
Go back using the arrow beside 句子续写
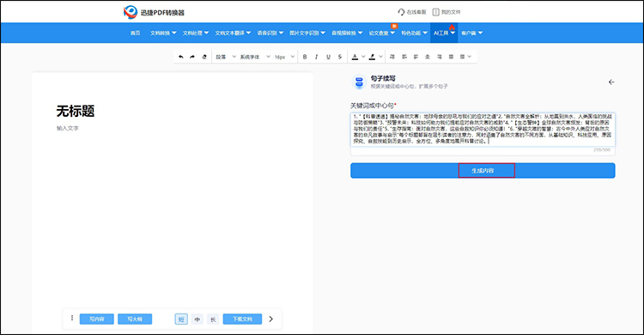click(611, 82)
